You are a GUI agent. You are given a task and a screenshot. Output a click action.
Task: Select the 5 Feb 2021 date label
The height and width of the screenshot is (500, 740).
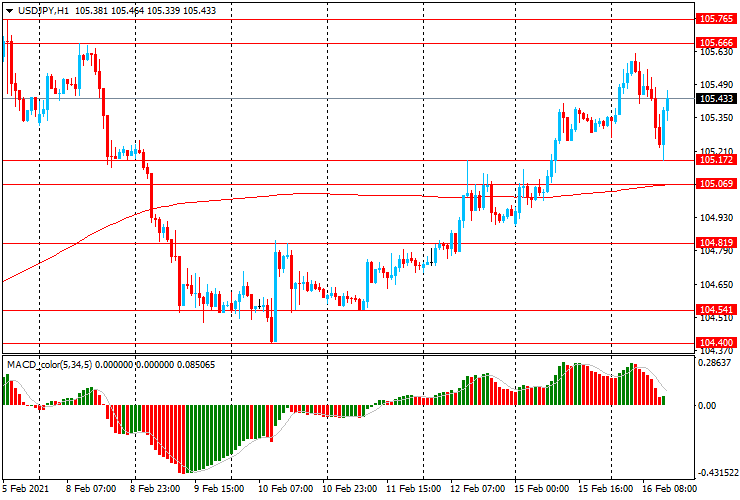25,488
